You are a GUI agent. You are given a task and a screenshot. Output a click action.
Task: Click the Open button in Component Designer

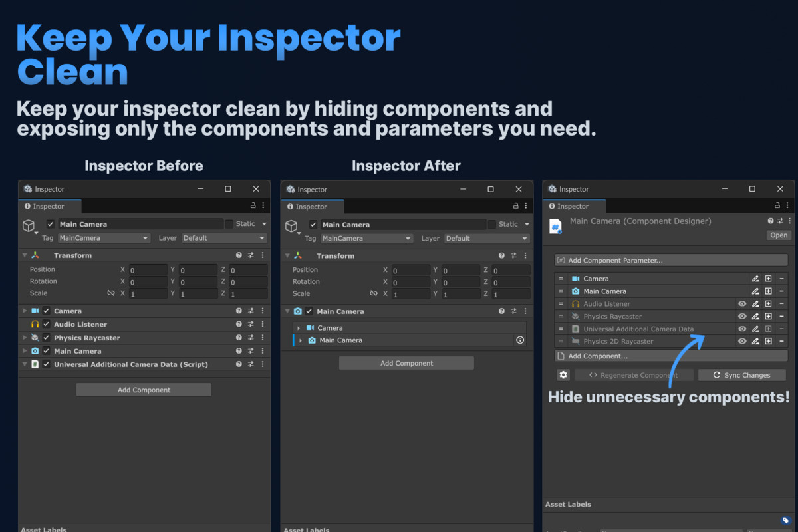(x=779, y=235)
